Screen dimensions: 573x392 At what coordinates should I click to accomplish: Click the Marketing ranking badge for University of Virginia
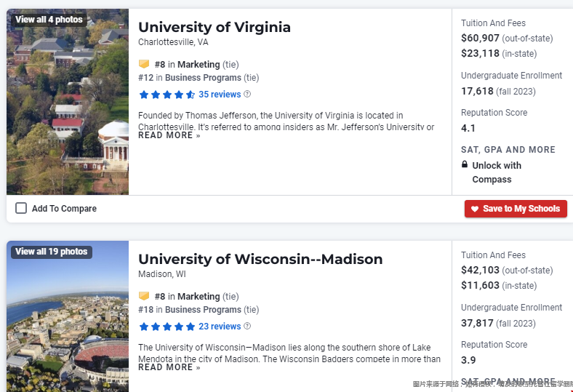pos(144,64)
